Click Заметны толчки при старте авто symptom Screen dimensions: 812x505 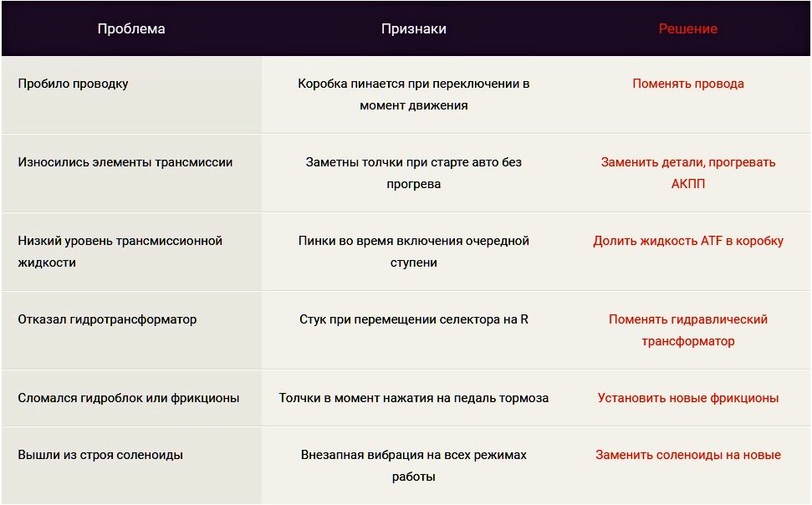click(x=413, y=172)
